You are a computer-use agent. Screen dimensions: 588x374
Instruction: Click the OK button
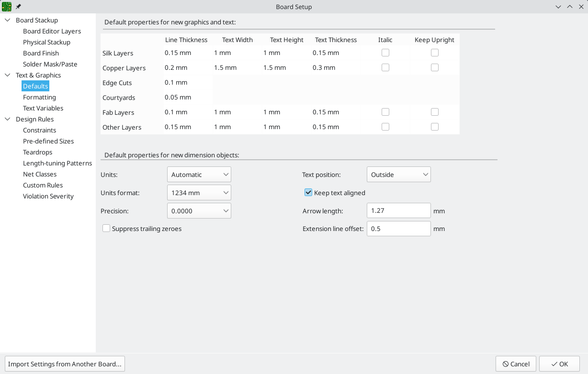pyautogui.click(x=559, y=364)
